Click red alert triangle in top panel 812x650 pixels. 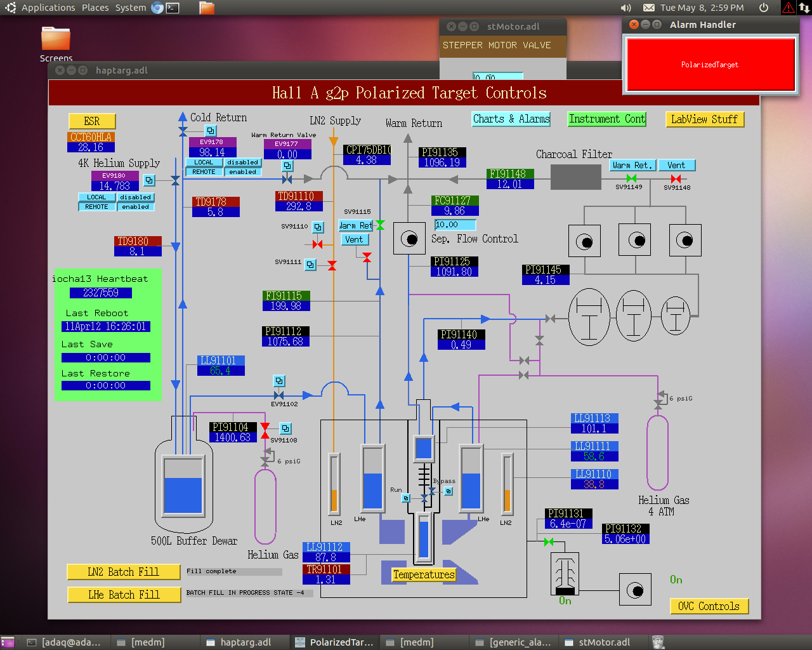click(788, 8)
